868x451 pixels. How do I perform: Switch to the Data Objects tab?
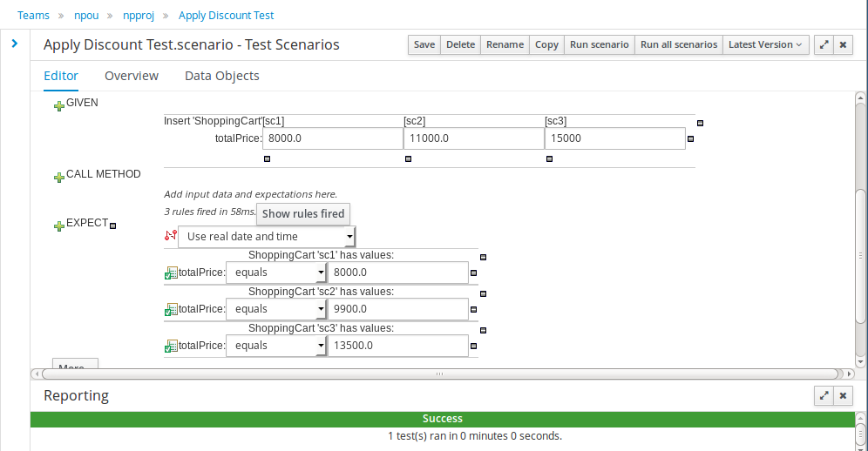222,76
